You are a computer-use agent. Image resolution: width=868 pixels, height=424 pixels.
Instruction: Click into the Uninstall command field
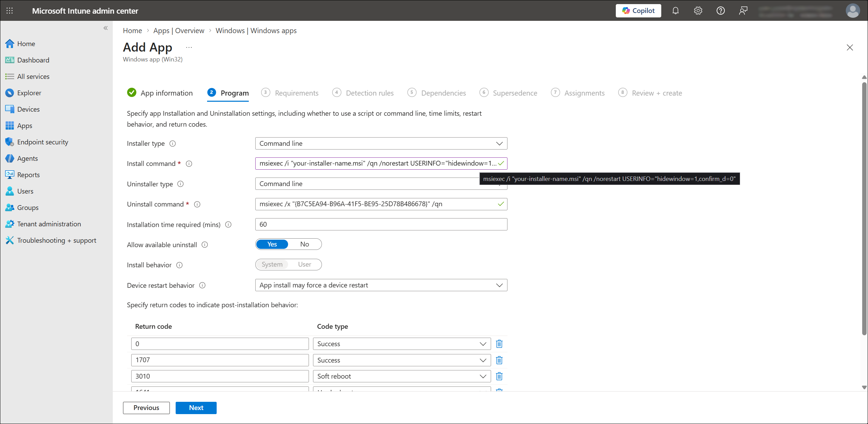coord(381,204)
